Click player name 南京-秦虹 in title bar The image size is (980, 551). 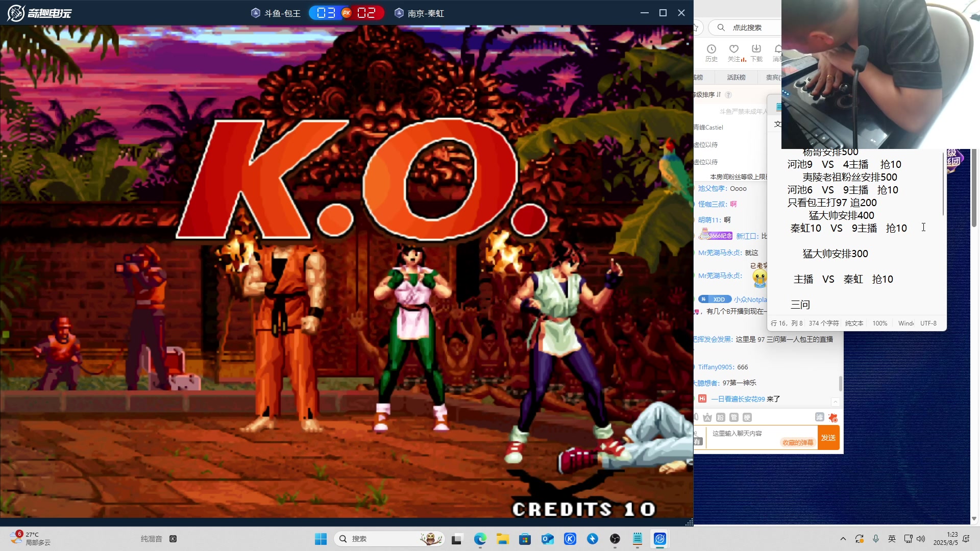426,13
